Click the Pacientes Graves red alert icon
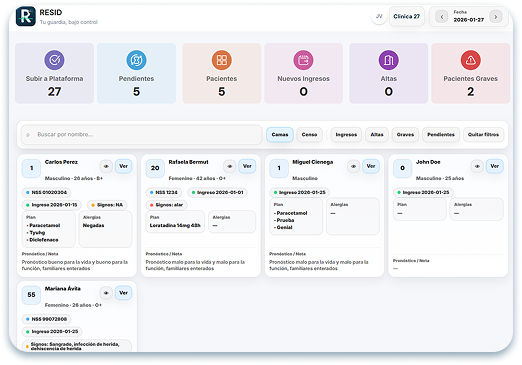This screenshot has height=365, width=522. [470, 60]
